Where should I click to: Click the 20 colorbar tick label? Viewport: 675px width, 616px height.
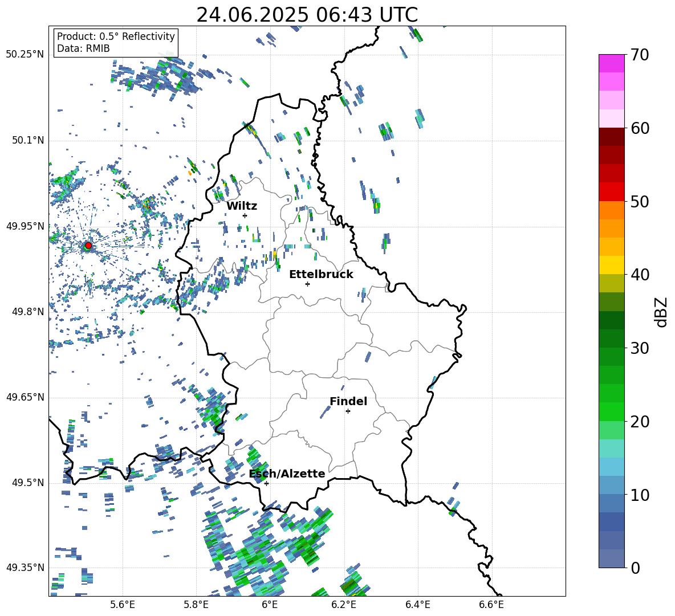(640, 422)
